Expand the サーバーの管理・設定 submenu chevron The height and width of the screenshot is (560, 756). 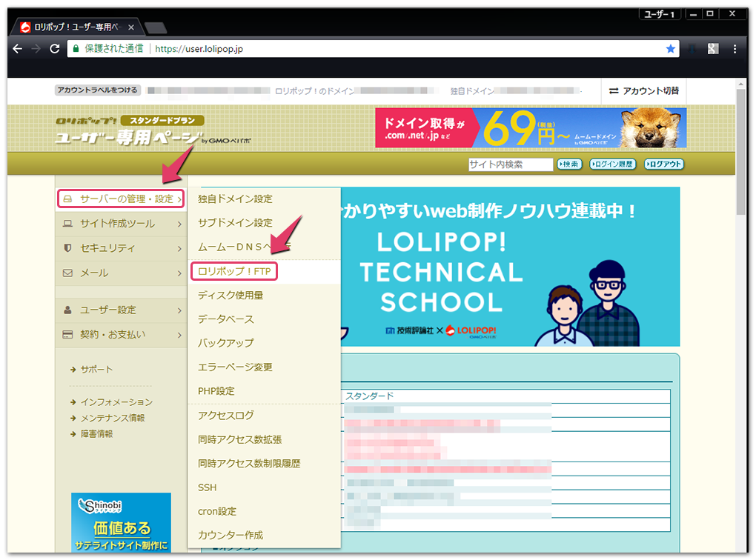coord(179,200)
